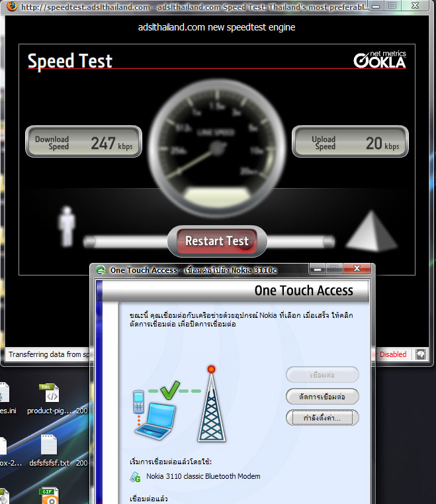Open the settings button in One Touch Access

(322, 418)
